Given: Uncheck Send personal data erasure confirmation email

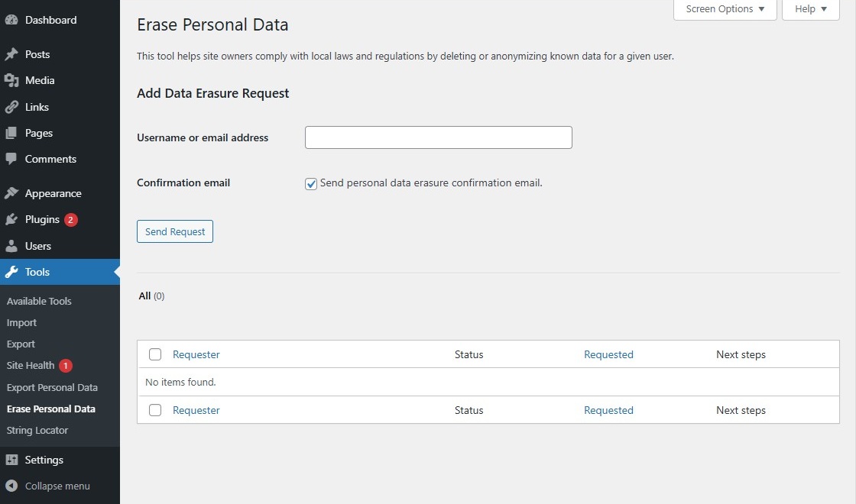Looking at the screenshot, I should (x=311, y=184).
